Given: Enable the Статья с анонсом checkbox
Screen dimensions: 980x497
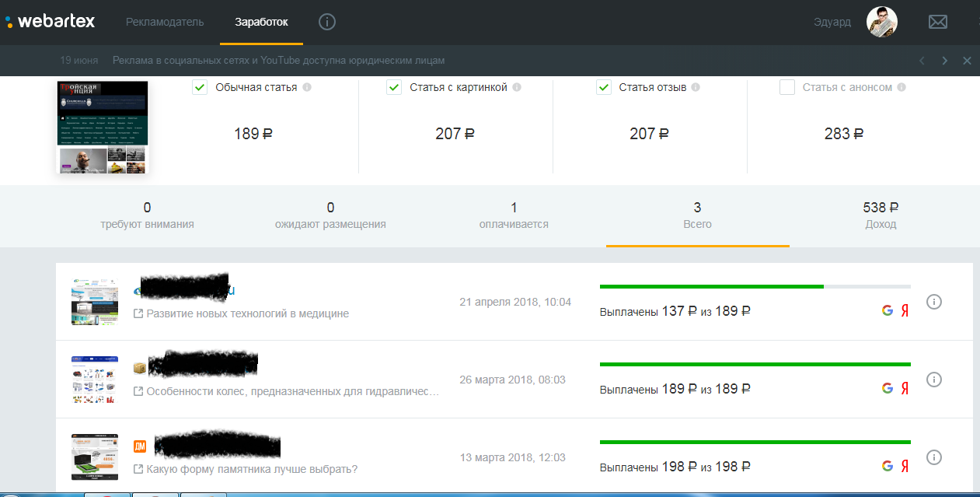Looking at the screenshot, I should point(786,88).
